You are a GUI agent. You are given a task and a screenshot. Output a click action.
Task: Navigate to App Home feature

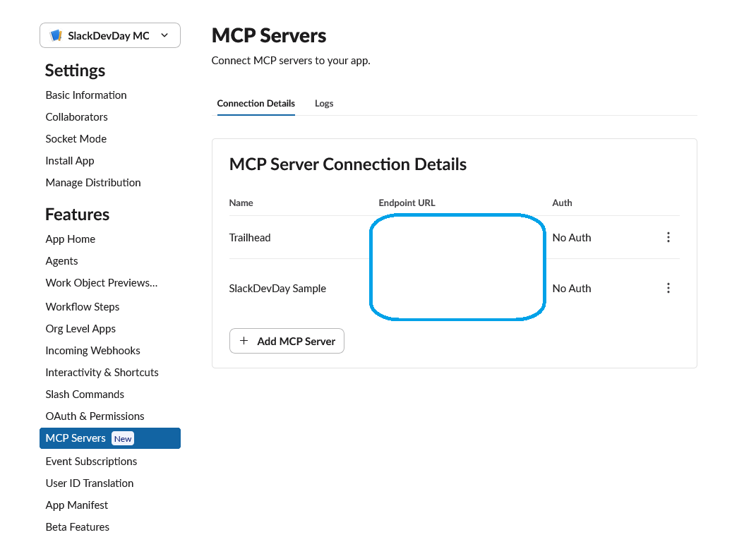click(x=71, y=239)
